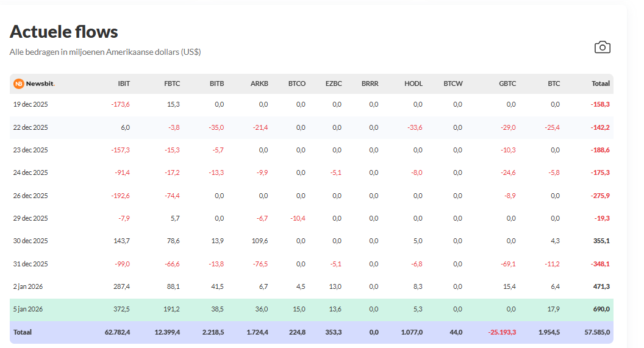Click the EZBC column header
644x348 pixels.
point(334,83)
